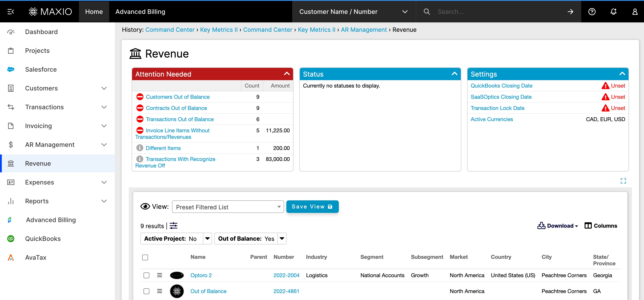Select the checkbox for row 2022-4861
The height and width of the screenshot is (300, 644).
(x=146, y=291)
